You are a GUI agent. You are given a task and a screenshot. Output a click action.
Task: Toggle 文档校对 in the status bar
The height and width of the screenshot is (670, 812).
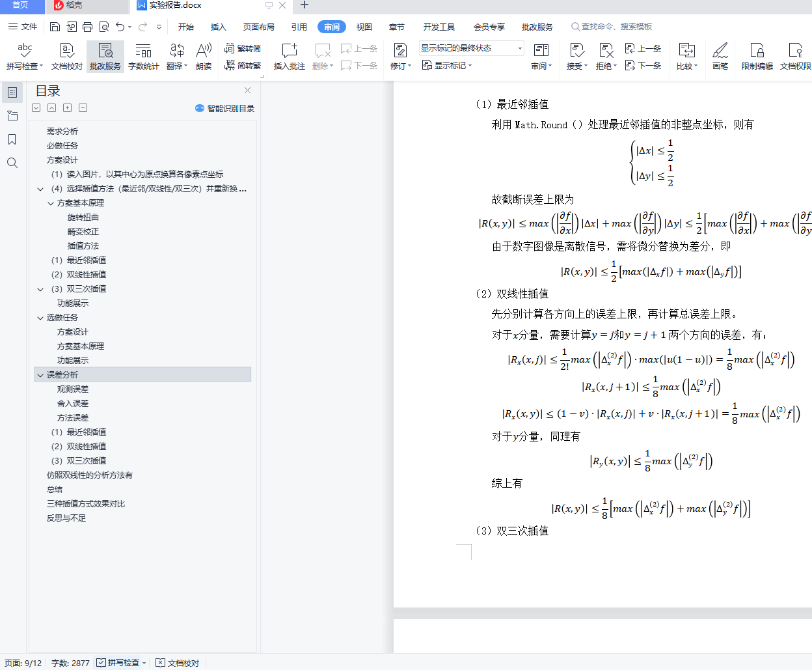(x=178, y=663)
